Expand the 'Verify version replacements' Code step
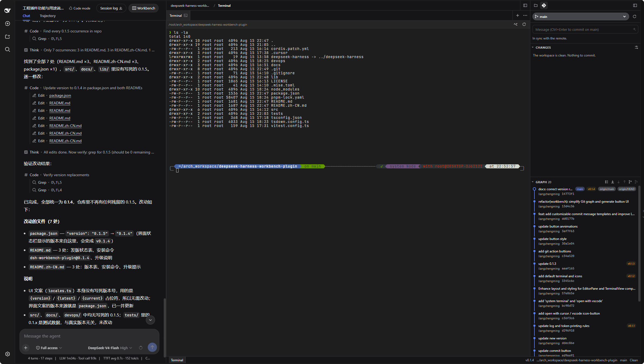Screen dimensions: 644x364 tap(57, 175)
